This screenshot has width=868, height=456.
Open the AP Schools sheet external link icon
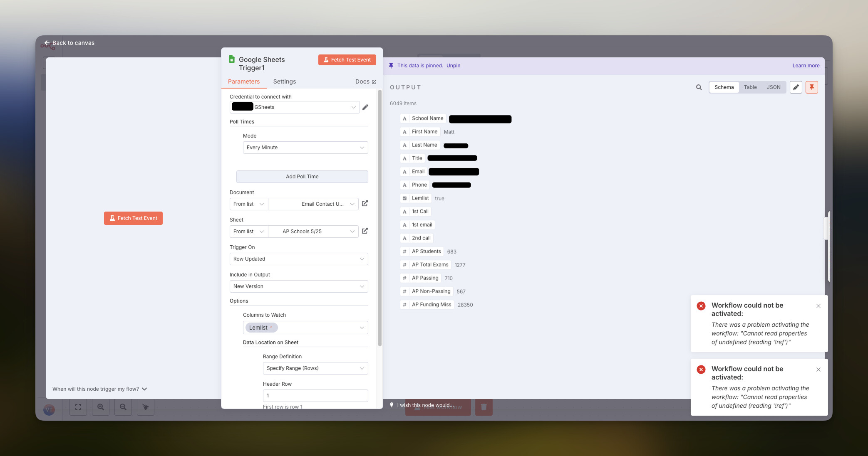(x=365, y=231)
